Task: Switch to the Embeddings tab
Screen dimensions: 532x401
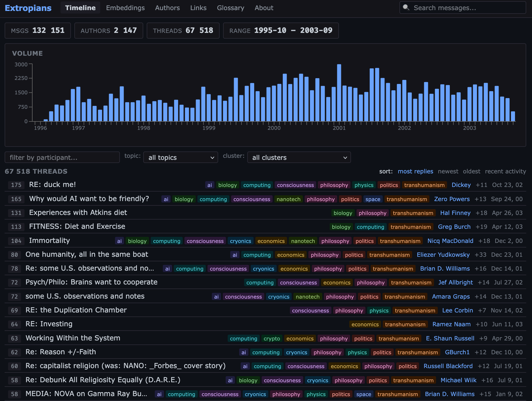Action: pos(125,8)
